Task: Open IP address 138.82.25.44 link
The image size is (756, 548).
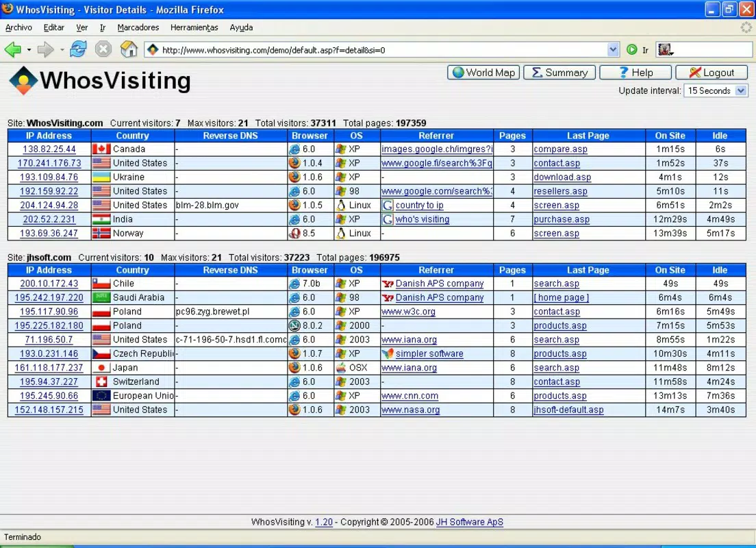Action: coord(49,149)
